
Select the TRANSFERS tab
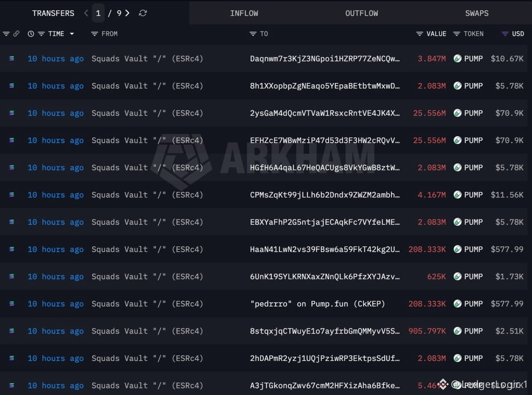(53, 13)
